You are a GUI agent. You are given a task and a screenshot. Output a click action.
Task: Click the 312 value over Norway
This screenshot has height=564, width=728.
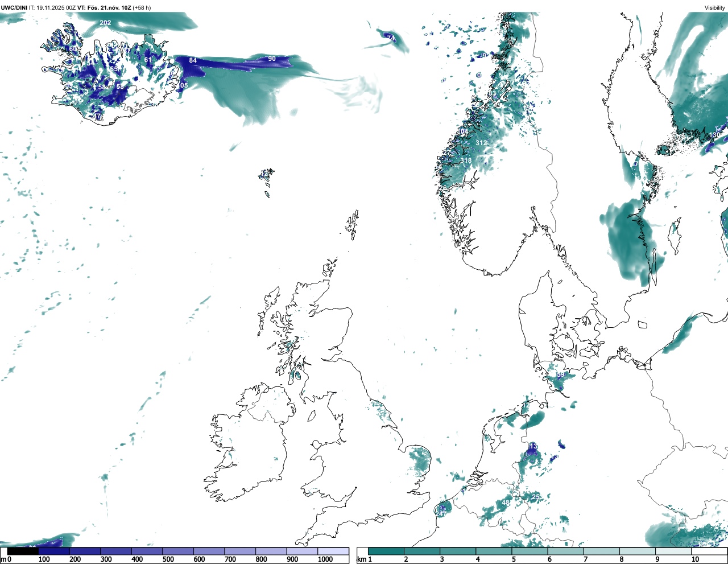(x=481, y=143)
